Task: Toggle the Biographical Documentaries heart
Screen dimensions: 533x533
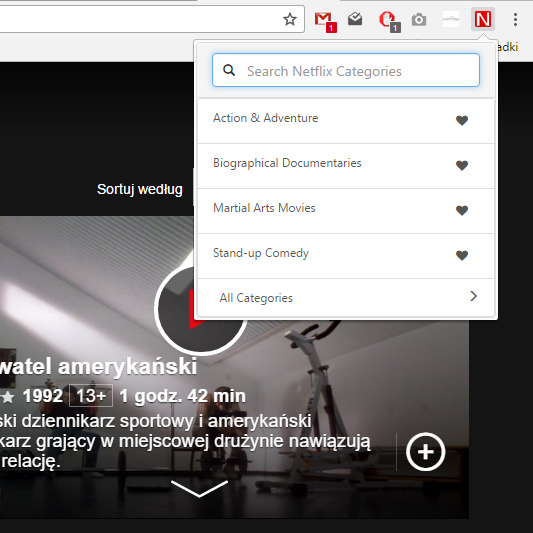Action: [x=462, y=166]
